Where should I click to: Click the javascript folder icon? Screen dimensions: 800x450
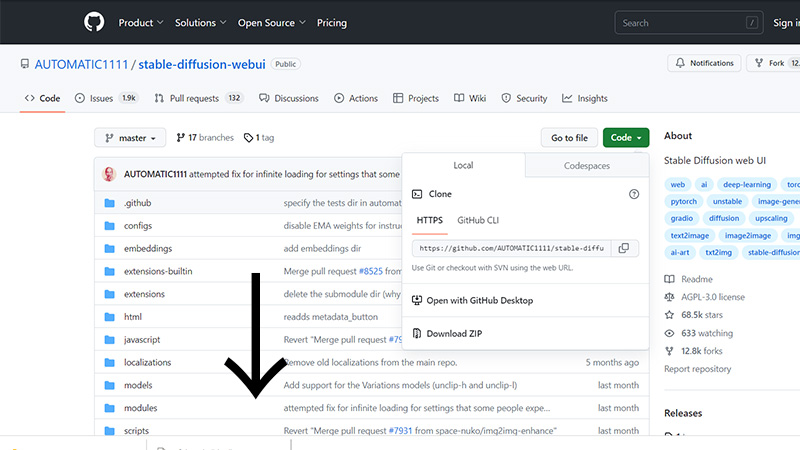109,339
